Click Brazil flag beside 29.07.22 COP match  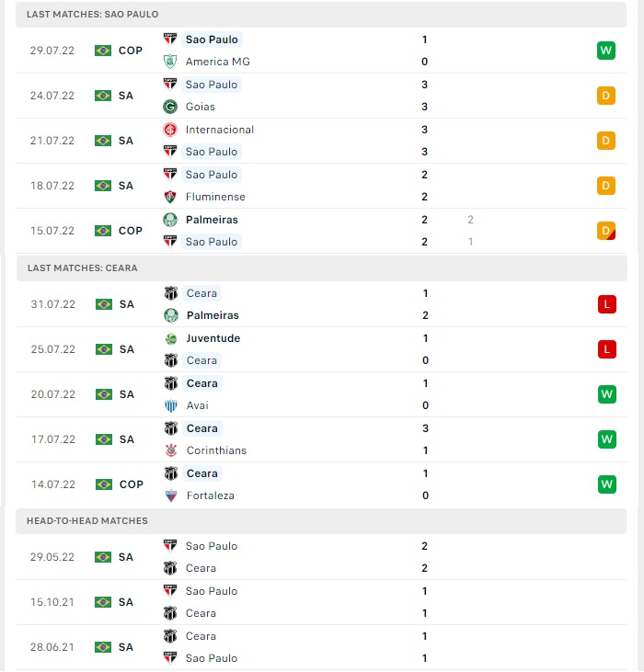tap(103, 51)
